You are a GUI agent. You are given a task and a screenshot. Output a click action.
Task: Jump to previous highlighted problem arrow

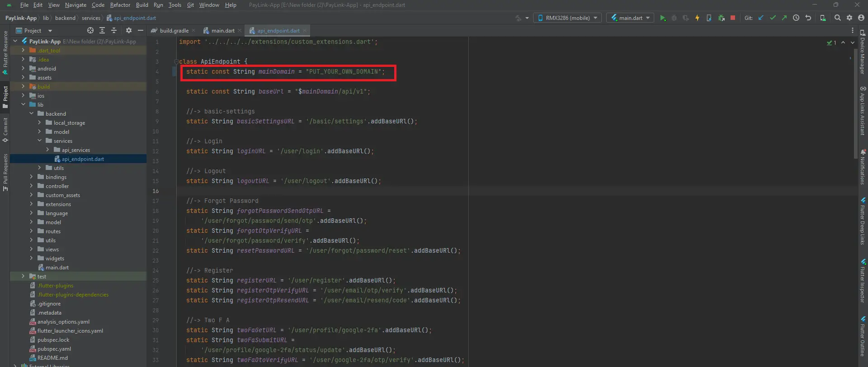pyautogui.click(x=843, y=42)
